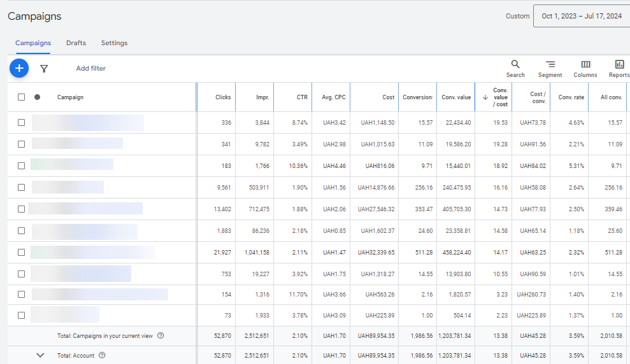Screen dimensions: 630x364
Task: Click help icon beside Campaigns in current view
Action: (161, 335)
